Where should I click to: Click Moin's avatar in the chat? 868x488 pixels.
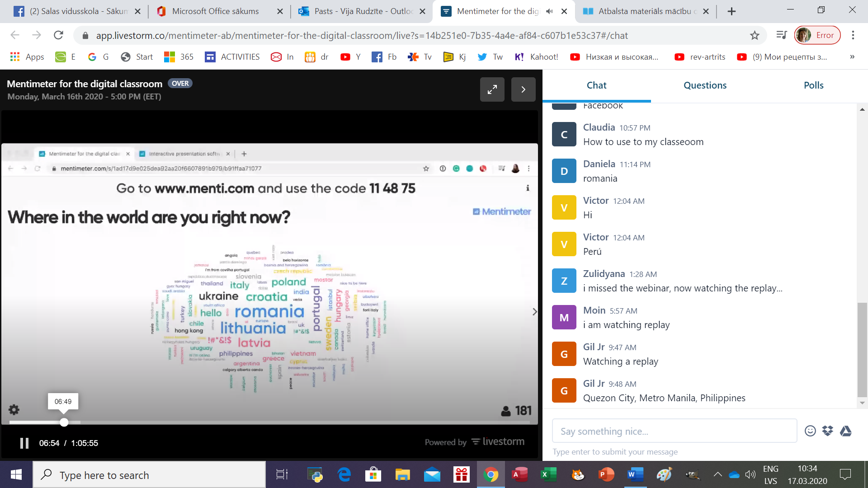click(564, 317)
